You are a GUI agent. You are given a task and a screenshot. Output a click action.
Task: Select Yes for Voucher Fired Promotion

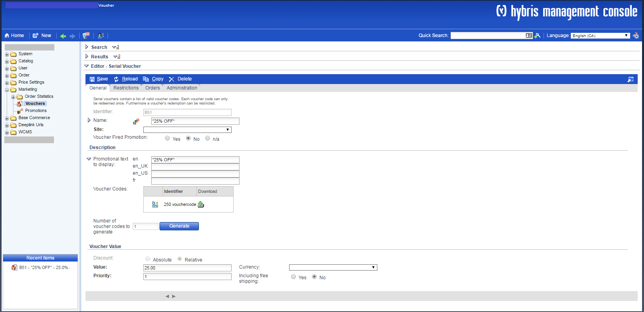click(167, 138)
